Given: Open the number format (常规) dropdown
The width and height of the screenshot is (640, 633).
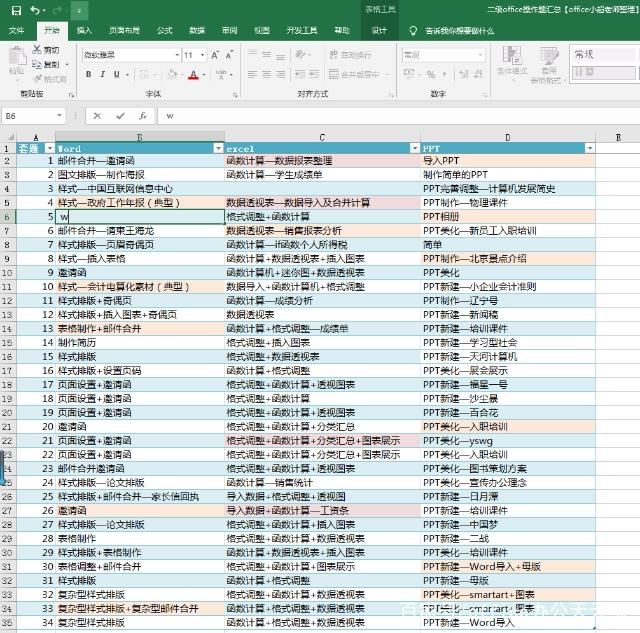Looking at the screenshot, I should coord(480,55).
